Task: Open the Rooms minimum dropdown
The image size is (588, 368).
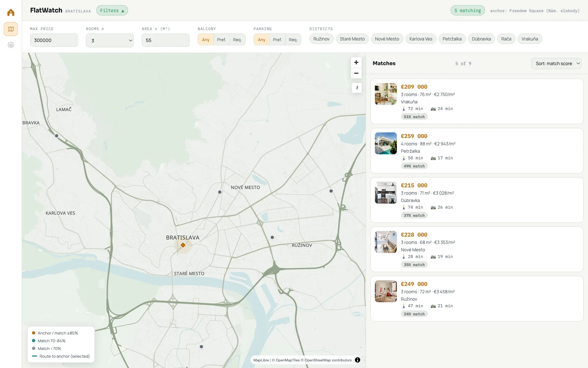Action: click(x=110, y=40)
